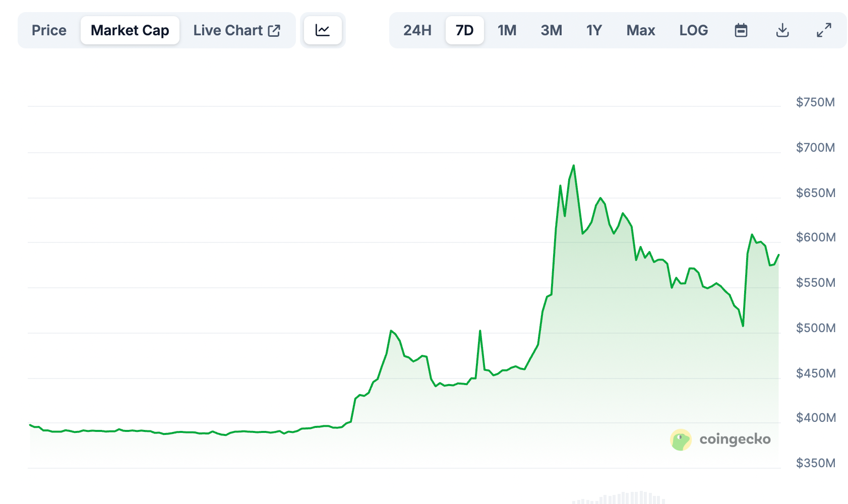Viewport: 848px width, 504px height.
Task: Select the 3M time range
Action: pyautogui.click(x=551, y=30)
